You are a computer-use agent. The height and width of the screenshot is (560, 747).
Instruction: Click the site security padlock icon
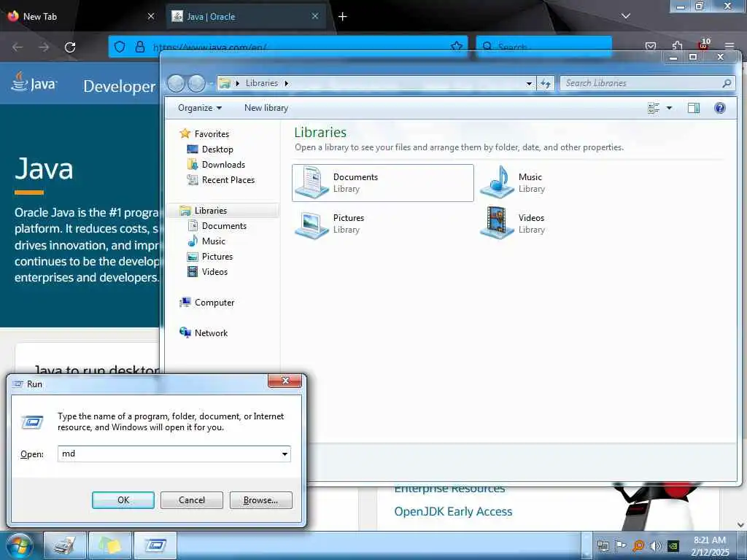139,47
